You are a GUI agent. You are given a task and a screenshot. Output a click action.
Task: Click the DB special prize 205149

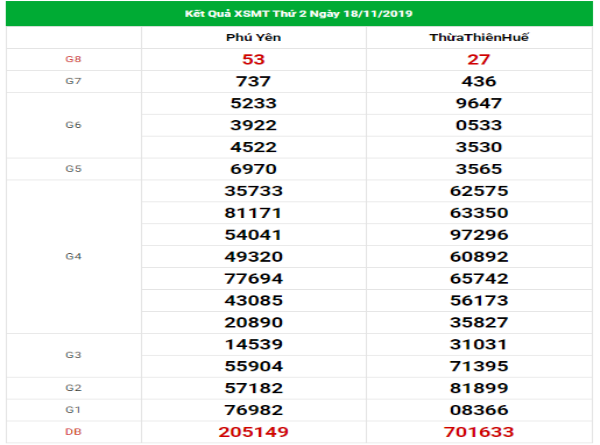pos(253,432)
